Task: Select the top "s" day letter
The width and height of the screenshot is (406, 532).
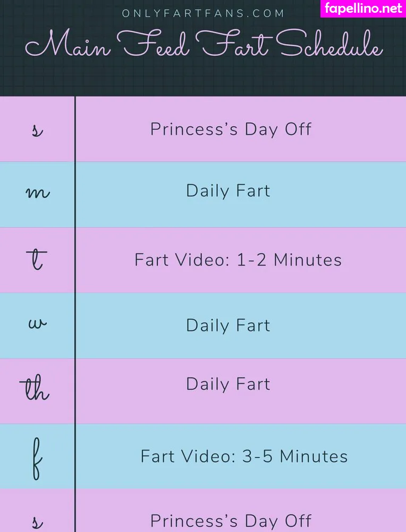Action: pyautogui.click(x=37, y=130)
